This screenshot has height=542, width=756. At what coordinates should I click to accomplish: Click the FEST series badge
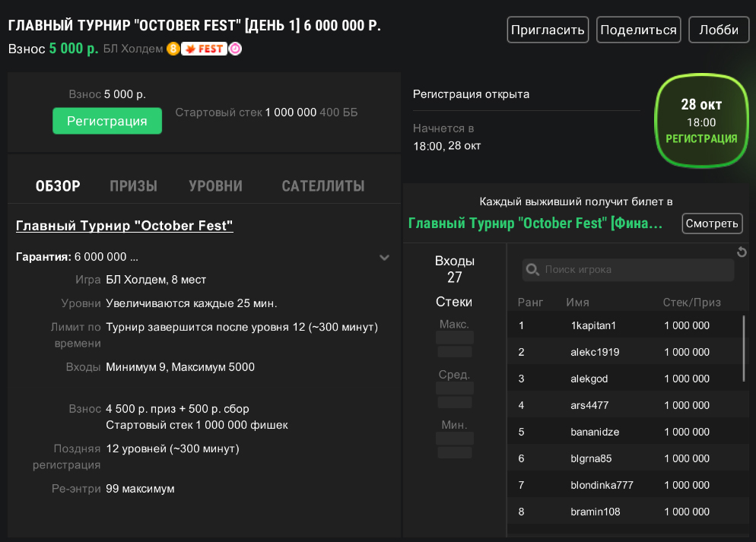pyautogui.click(x=205, y=49)
